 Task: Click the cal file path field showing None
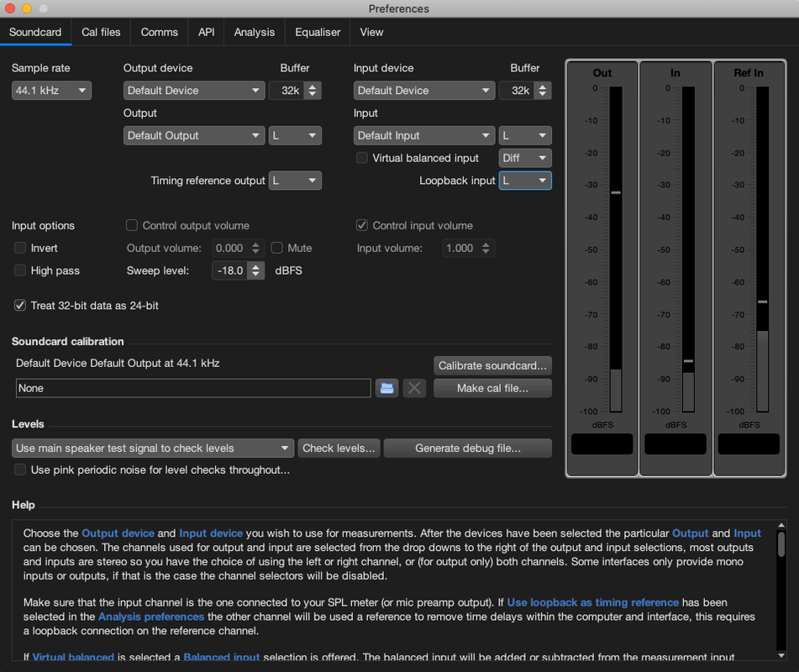click(x=193, y=388)
